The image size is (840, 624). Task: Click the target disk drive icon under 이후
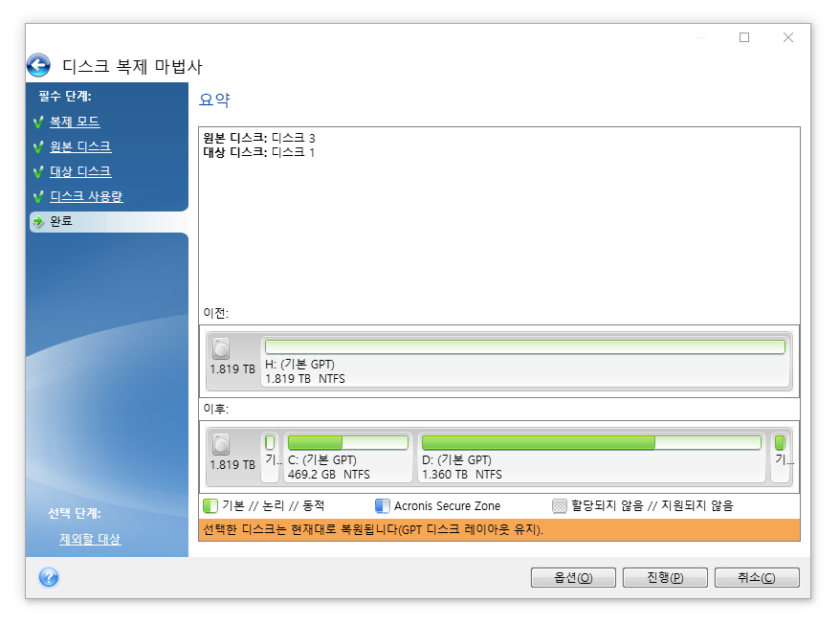click(x=221, y=444)
